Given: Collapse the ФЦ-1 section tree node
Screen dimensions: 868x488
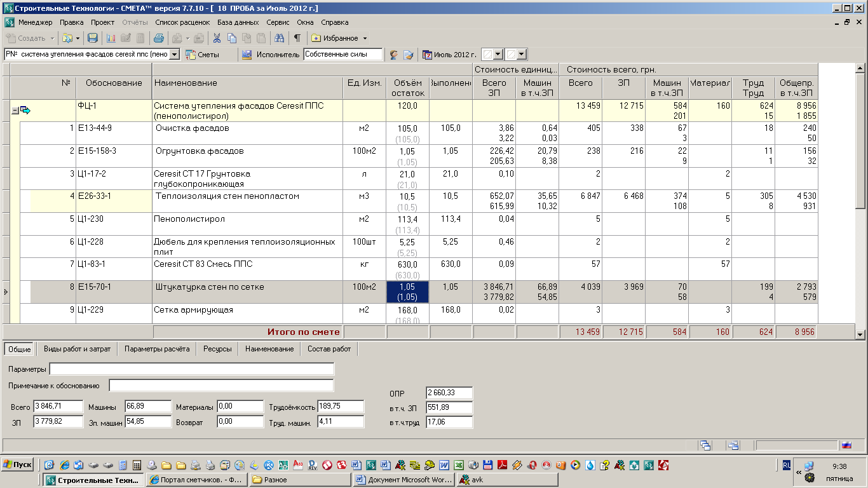Looking at the screenshot, I should (15, 111).
